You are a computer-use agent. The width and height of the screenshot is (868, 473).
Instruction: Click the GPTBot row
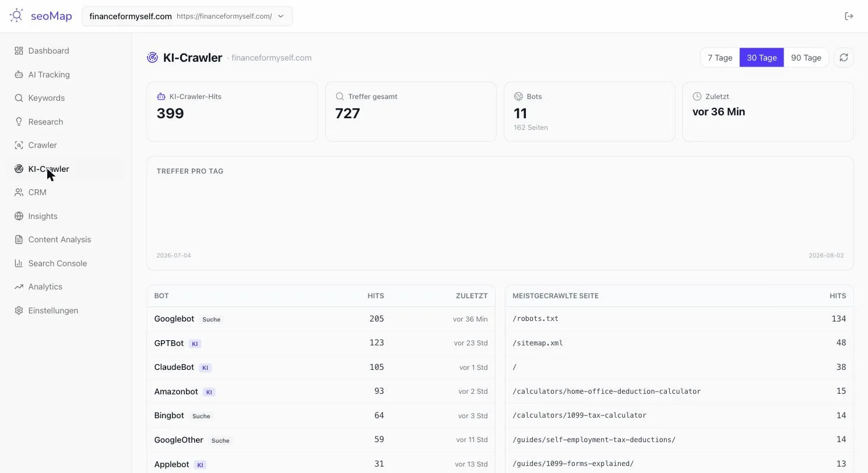tap(321, 343)
